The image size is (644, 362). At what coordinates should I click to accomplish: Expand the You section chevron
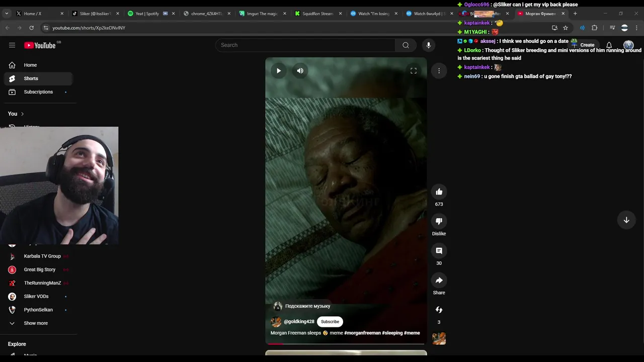click(x=22, y=114)
